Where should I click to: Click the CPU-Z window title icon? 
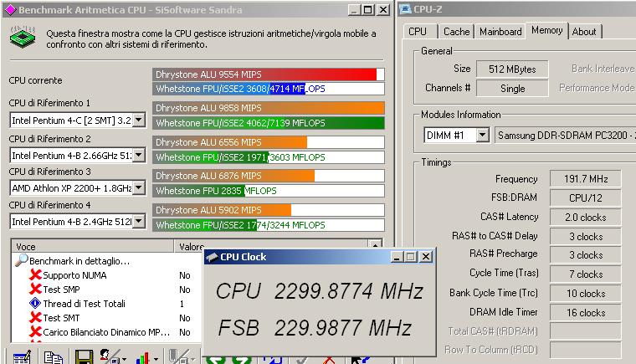pos(405,9)
